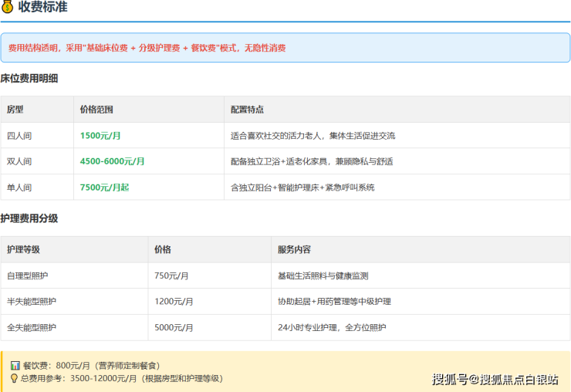This screenshot has height=392, width=571.
Task: Click the bar chart icon before 餐饮费
Action: (x=14, y=365)
